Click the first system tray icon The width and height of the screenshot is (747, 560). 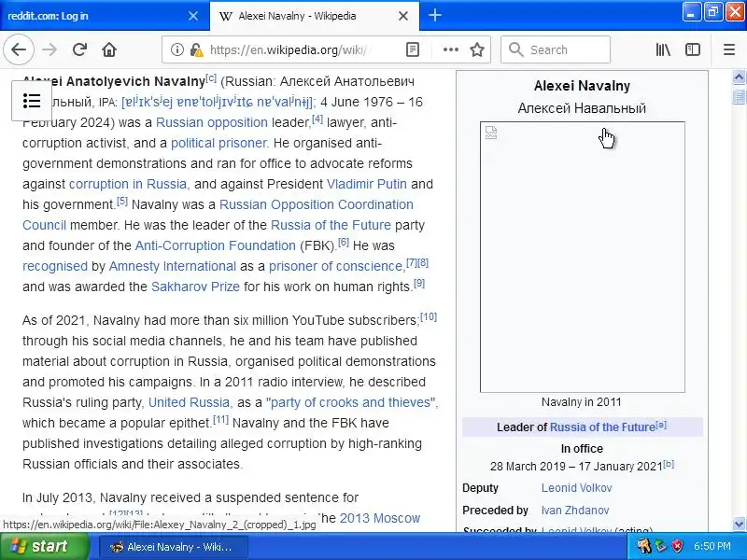(x=644, y=546)
